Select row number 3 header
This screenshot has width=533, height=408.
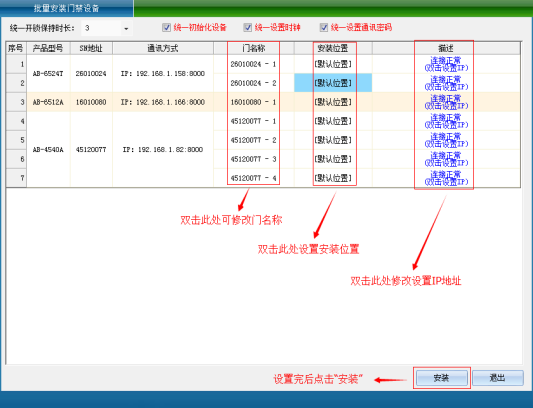point(16,102)
